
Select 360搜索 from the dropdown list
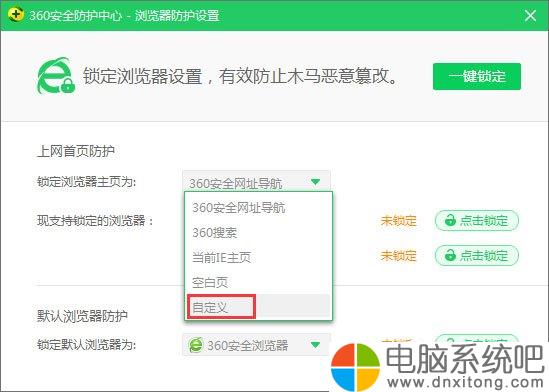[258, 232]
